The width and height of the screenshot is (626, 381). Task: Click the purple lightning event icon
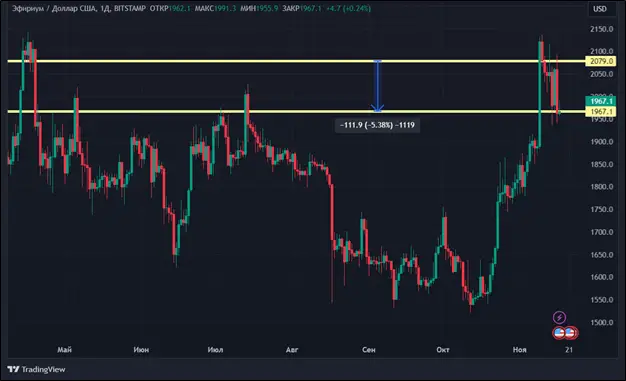tap(559, 318)
